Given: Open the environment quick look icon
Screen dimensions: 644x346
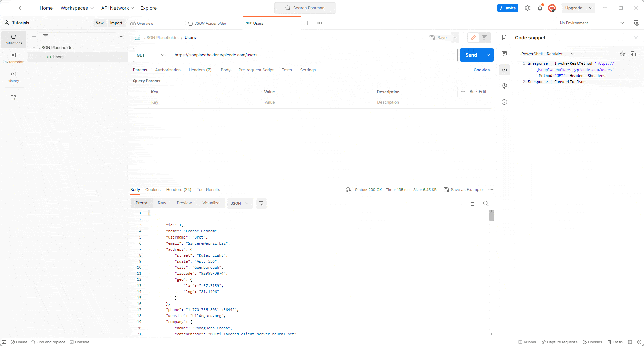Looking at the screenshot, I should (x=636, y=23).
